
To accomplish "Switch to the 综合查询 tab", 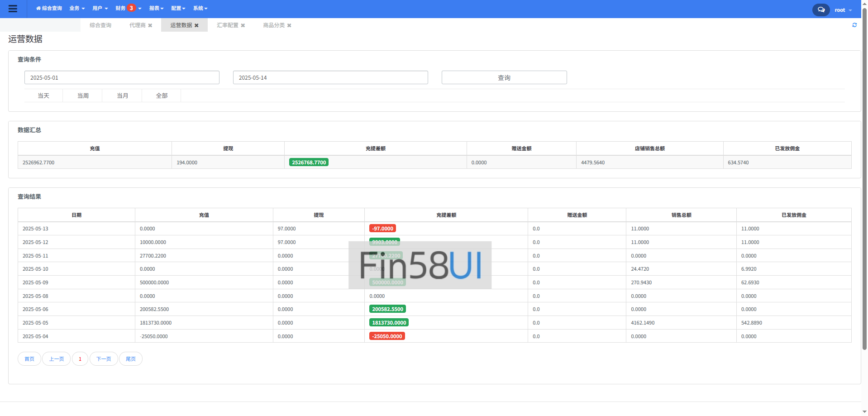I will coord(100,25).
